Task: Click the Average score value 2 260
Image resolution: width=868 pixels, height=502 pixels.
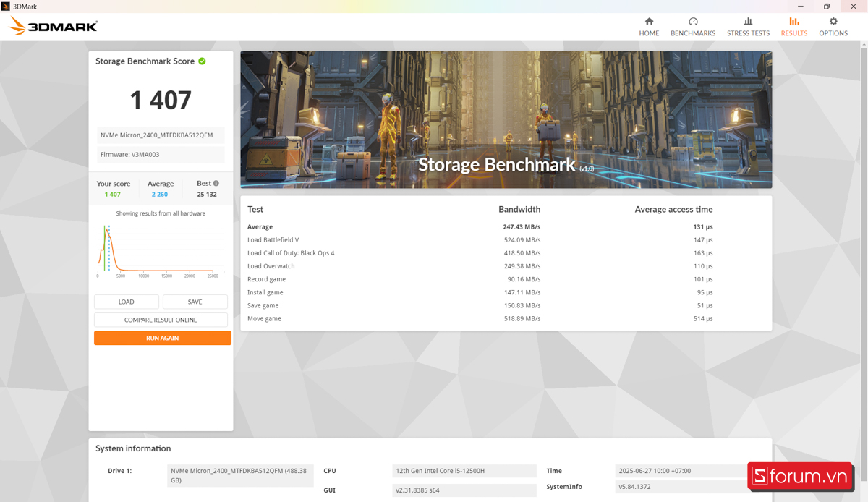Action: [x=160, y=195]
